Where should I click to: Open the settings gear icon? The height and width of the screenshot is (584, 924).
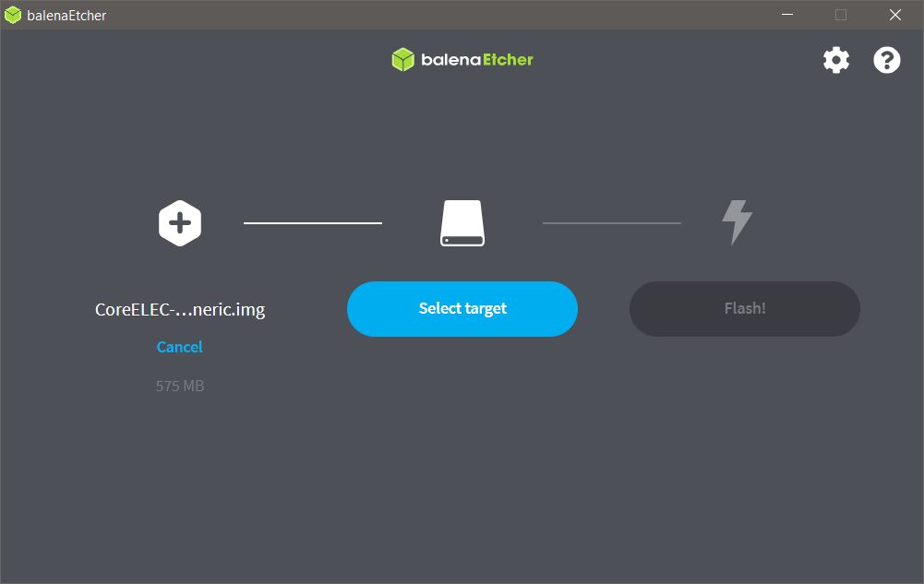point(836,60)
